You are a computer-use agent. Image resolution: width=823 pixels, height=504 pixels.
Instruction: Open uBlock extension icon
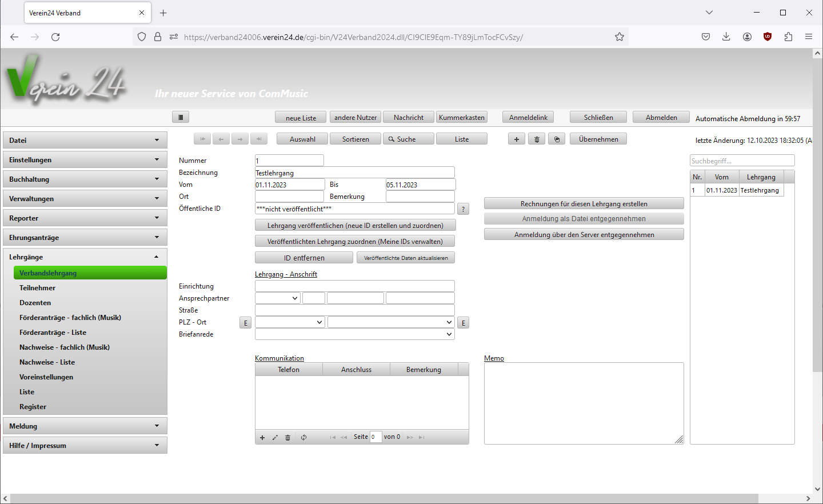768,37
